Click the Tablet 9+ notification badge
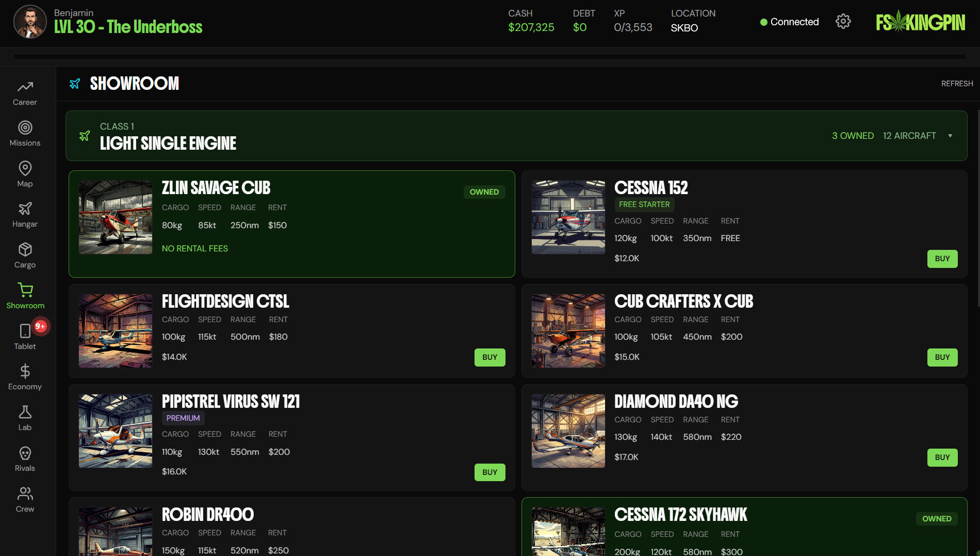Image resolution: width=980 pixels, height=556 pixels. (40, 326)
